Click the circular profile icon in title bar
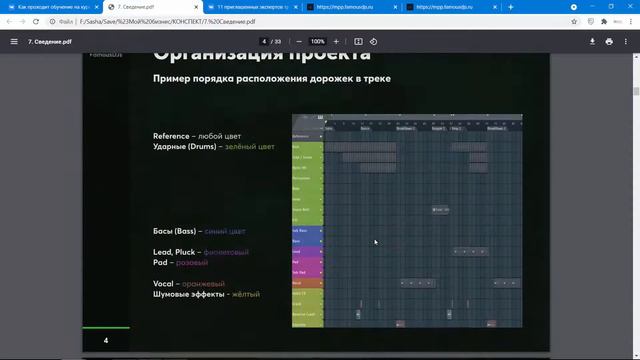The width and height of the screenshot is (640, 360). pos(573,7)
